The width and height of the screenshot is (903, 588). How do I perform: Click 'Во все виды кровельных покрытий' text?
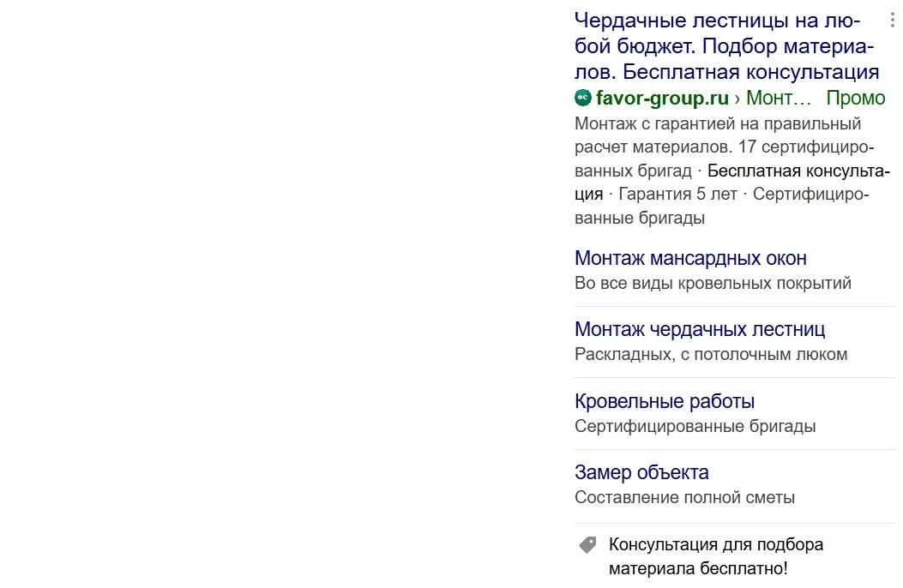point(713,283)
